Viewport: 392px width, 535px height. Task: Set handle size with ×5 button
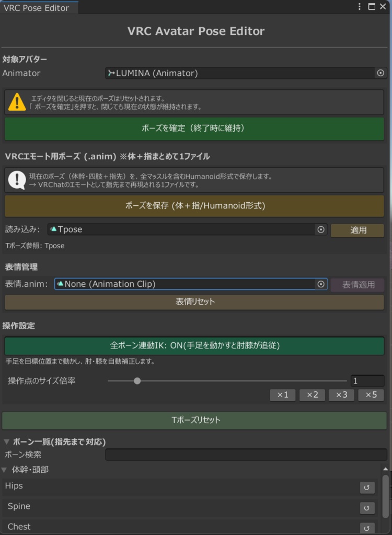tap(371, 395)
